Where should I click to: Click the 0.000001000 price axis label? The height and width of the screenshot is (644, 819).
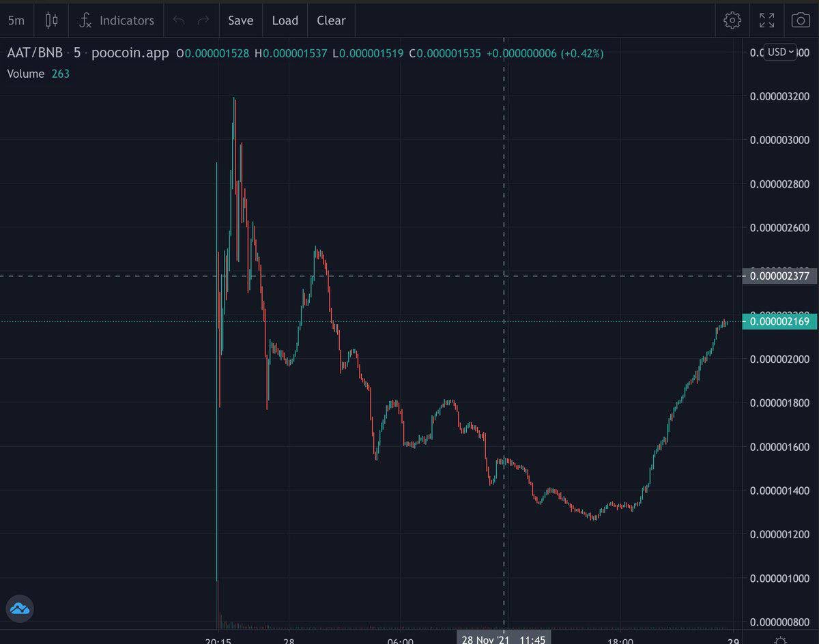(x=779, y=579)
